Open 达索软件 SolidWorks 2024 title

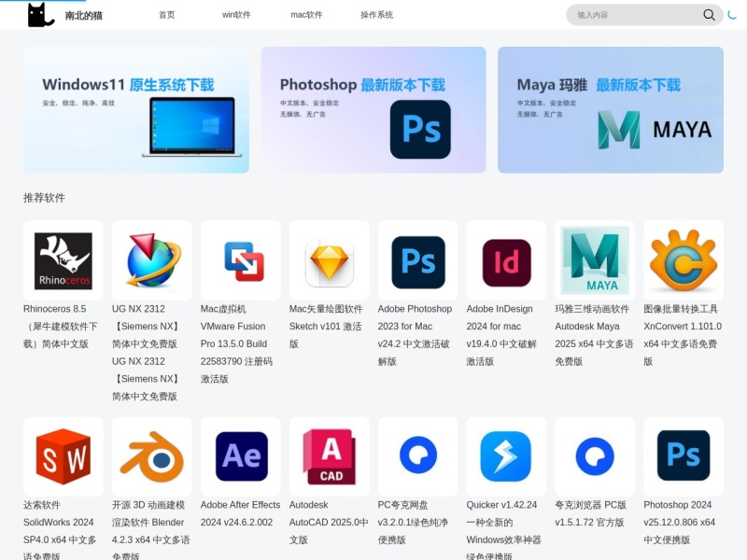pos(60,530)
